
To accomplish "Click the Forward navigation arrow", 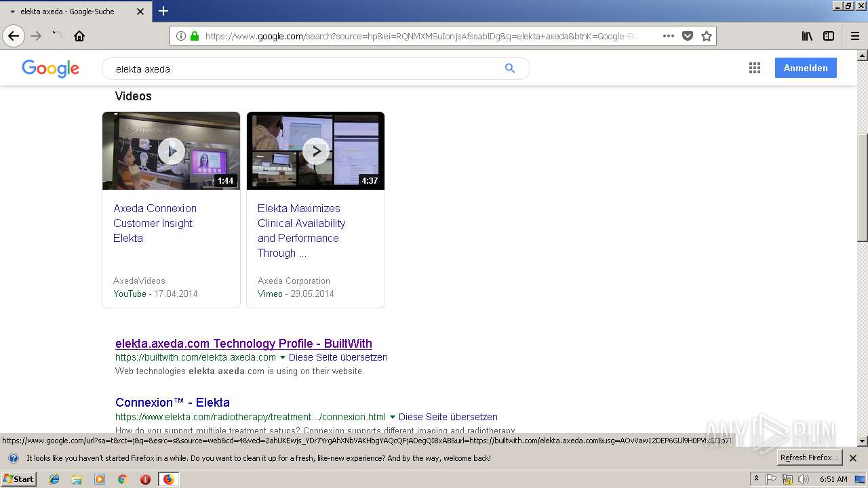I will tap(36, 36).
